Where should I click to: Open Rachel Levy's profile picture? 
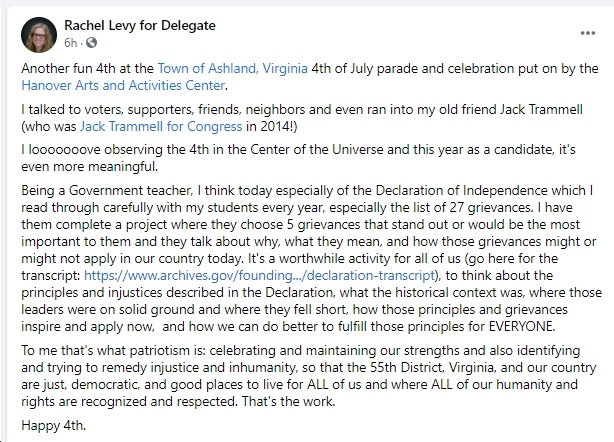pos(39,34)
